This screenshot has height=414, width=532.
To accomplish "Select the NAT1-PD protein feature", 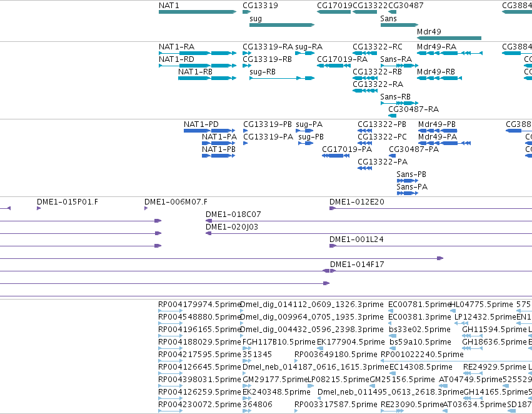I will click(x=209, y=131).
